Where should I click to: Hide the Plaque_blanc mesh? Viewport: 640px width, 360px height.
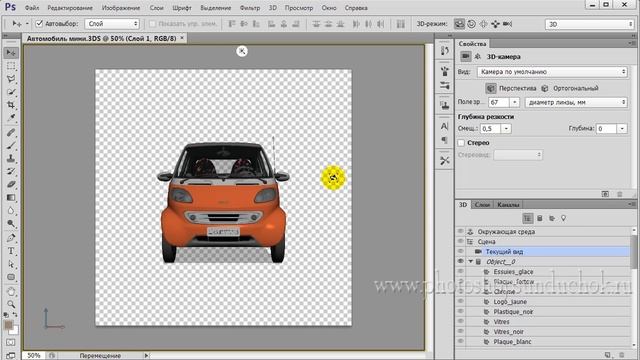(461, 342)
